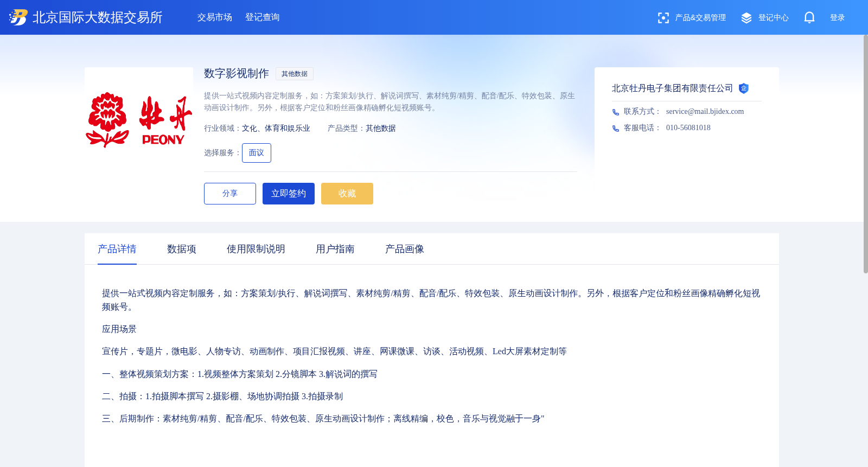Screen dimensions: 868x467
Task: Click the 应用场景 heading text
Action: 119,329
